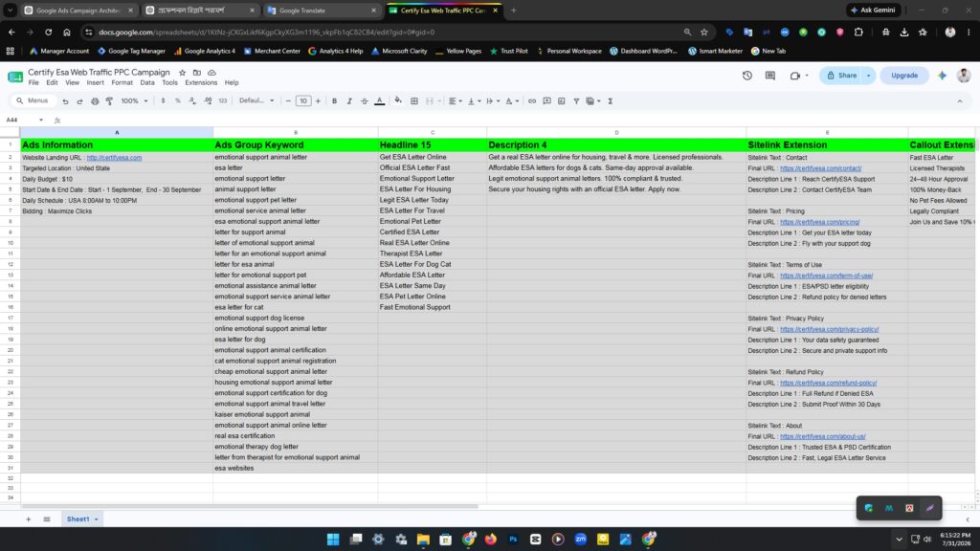Increase decimal places icon
The height and width of the screenshot is (551, 980).
coord(208,100)
